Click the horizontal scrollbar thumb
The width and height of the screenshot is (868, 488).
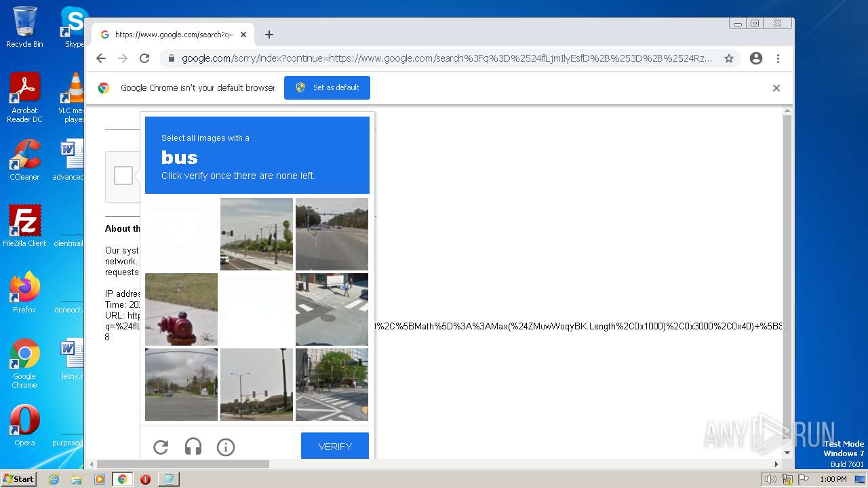coord(182,464)
